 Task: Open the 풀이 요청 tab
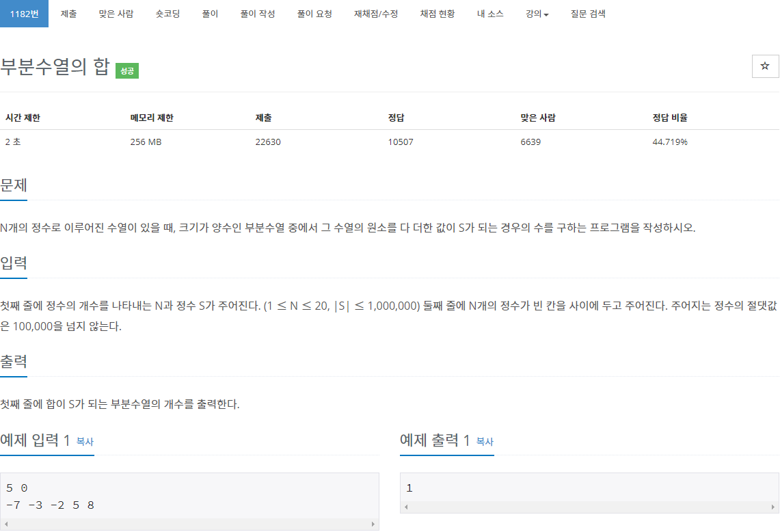pyautogui.click(x=314, y=14)
